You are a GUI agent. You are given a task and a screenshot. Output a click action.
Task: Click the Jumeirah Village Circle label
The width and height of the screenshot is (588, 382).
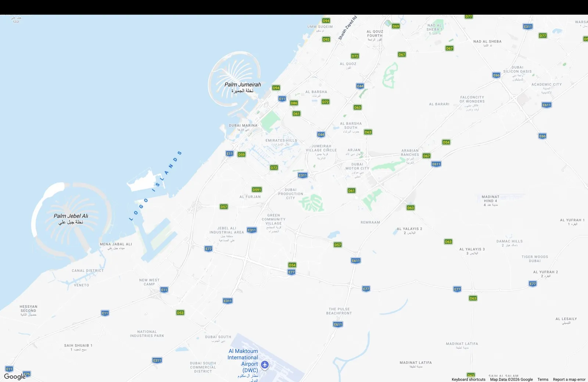[x=321, y=152]
